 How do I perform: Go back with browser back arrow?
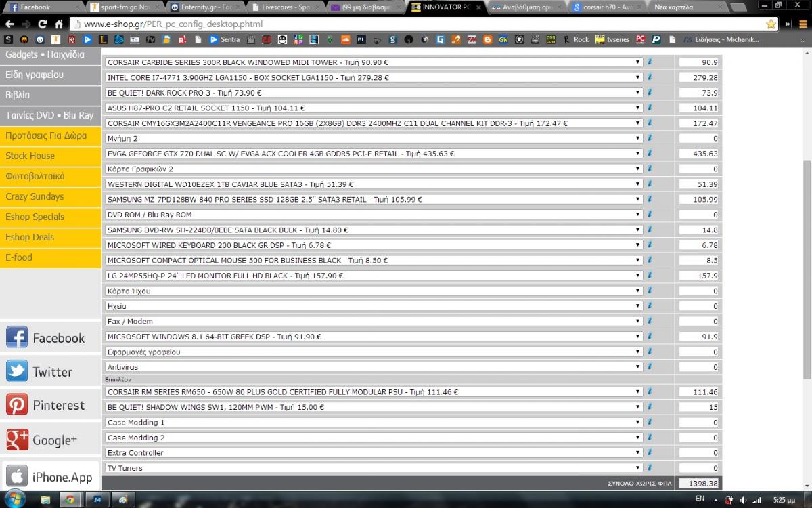9,24
